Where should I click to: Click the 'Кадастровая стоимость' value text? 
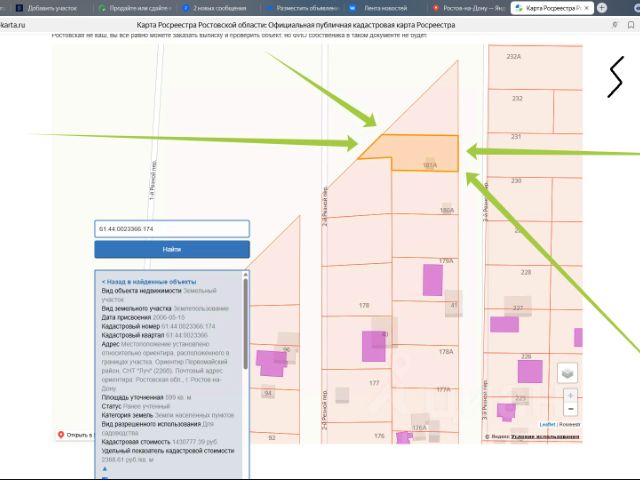[x=194, y=442]
